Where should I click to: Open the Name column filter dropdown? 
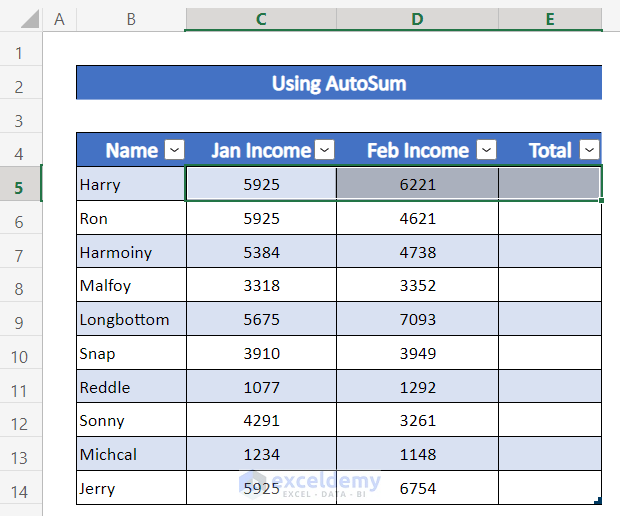click(174, 150)
